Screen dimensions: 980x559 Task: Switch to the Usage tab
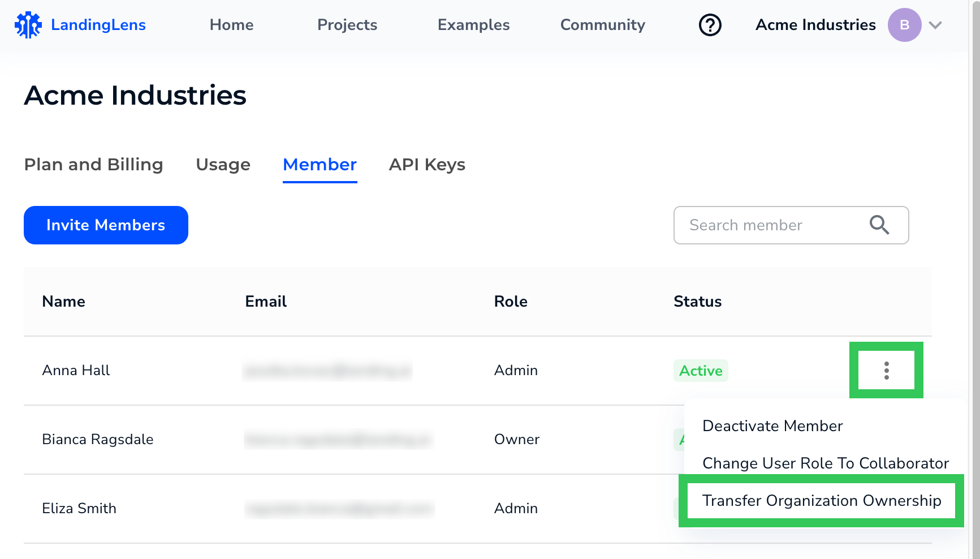click(x=223, y=165)
